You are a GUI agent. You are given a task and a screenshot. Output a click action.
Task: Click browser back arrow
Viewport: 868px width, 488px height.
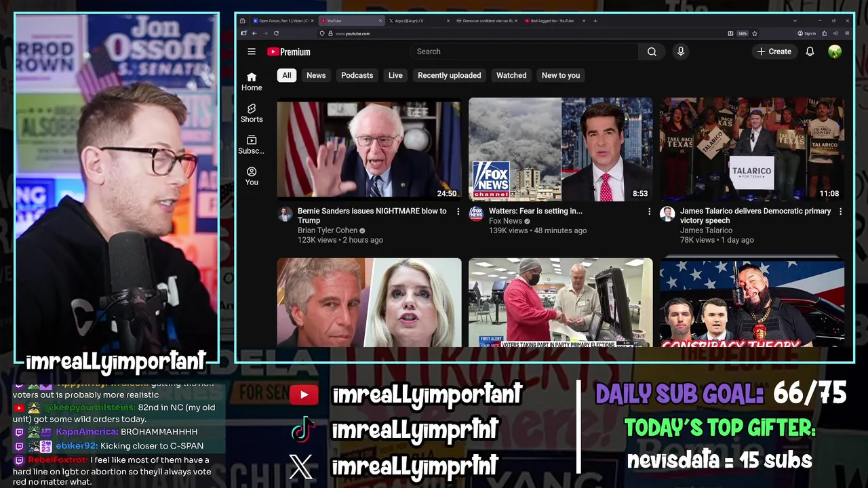pyautogui.click(x=254, y=33)
